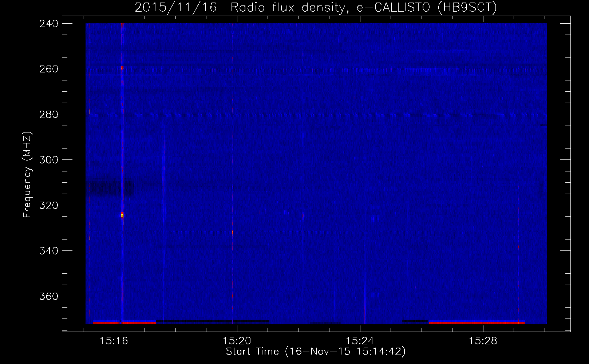589x364 pixels.
Task: Select the 260 frequency tick label
Action: 49,69
